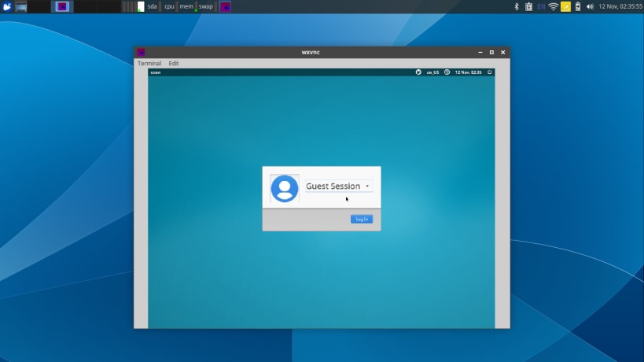Screen dimensions: 644x362
Task: Click the session selector icon in greeter bar
Action: click(418, 72)
